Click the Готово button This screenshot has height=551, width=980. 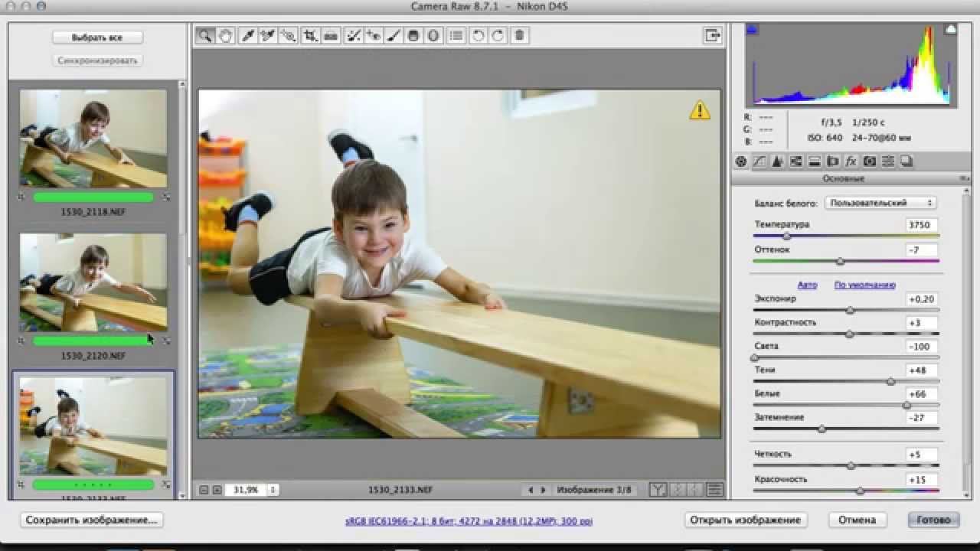tap(933, 520)
